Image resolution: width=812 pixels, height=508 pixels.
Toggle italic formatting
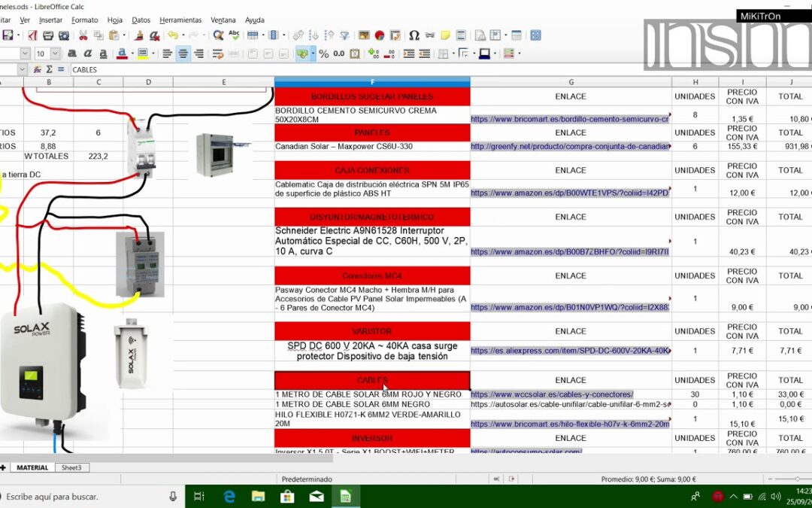point(87,53)
